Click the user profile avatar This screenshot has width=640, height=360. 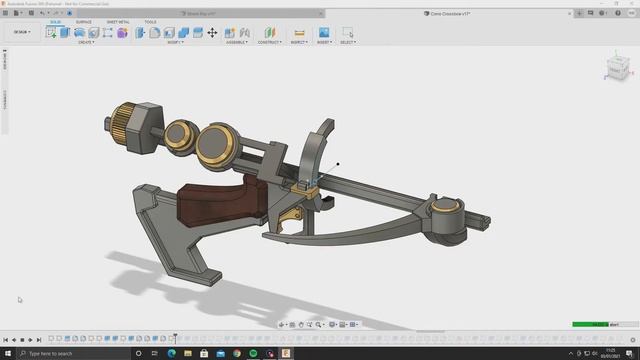631,13
